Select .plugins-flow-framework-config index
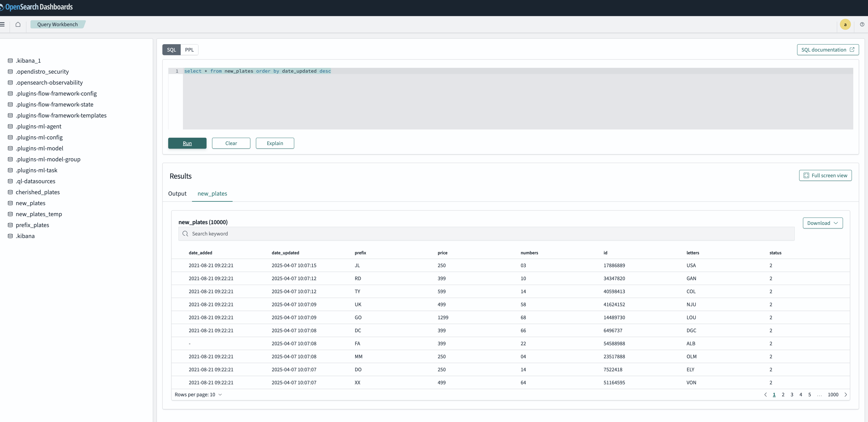Image resolution: width=868 pixels, height=422 pixels. 56,93
